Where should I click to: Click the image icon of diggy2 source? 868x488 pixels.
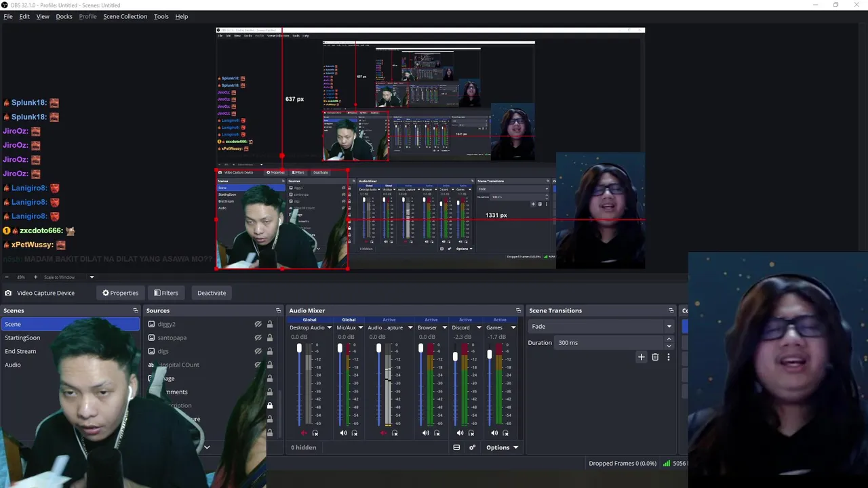tap(151, 324)
